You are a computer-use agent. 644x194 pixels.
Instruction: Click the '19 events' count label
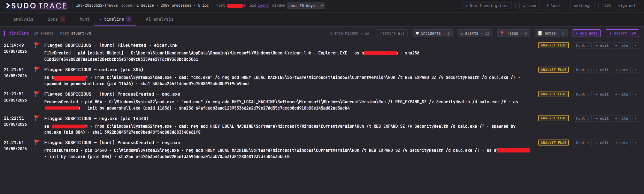click(44, 33)
